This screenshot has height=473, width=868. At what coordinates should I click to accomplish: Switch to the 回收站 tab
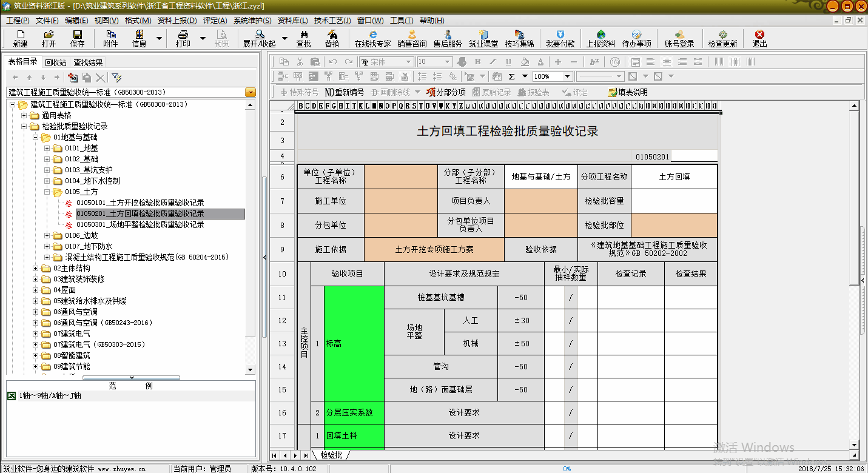pos(56,62)
